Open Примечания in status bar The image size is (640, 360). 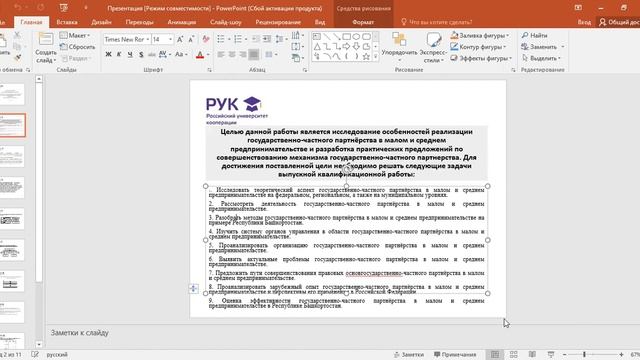pyautogui.click(x=455, y=355)
